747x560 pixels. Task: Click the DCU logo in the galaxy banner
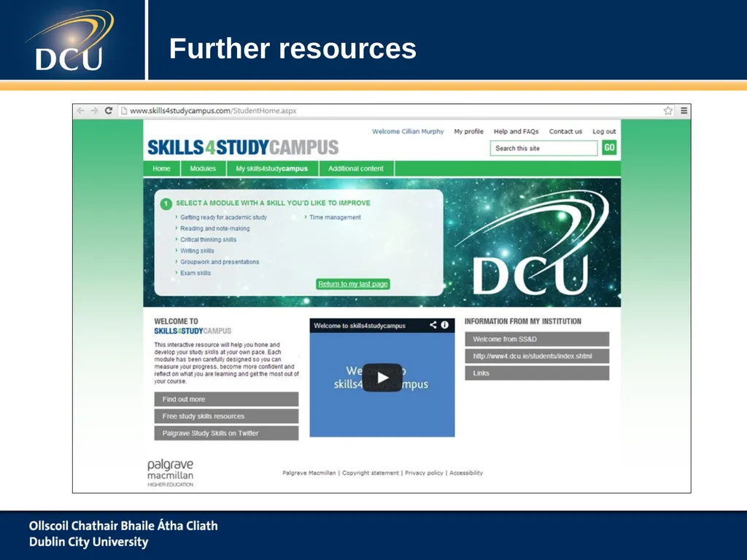tap(531, 244)
